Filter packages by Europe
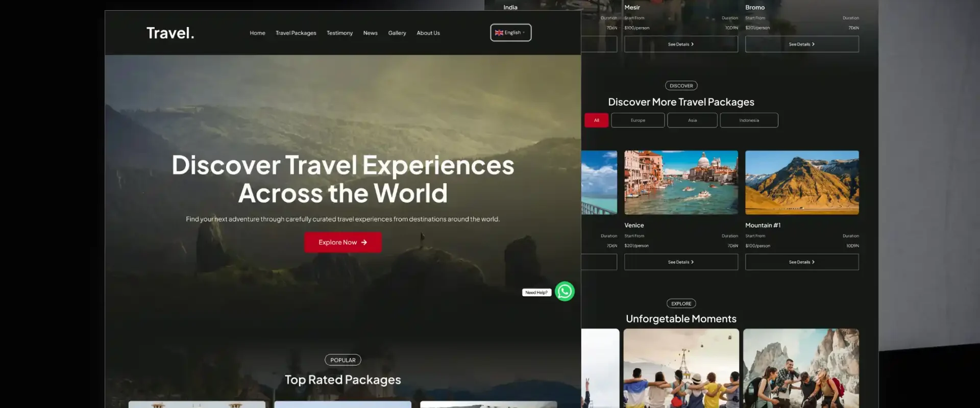980x408 pixels. (x=638, y=120)
